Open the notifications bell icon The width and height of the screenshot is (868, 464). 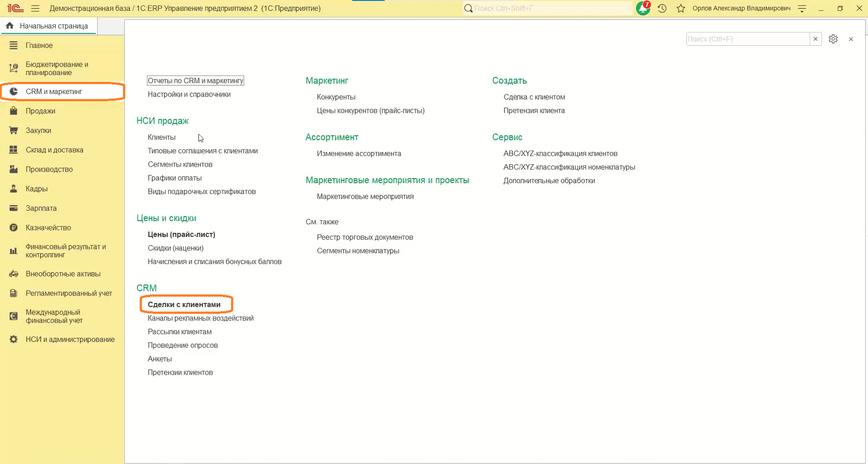click(x=643, y=8)
